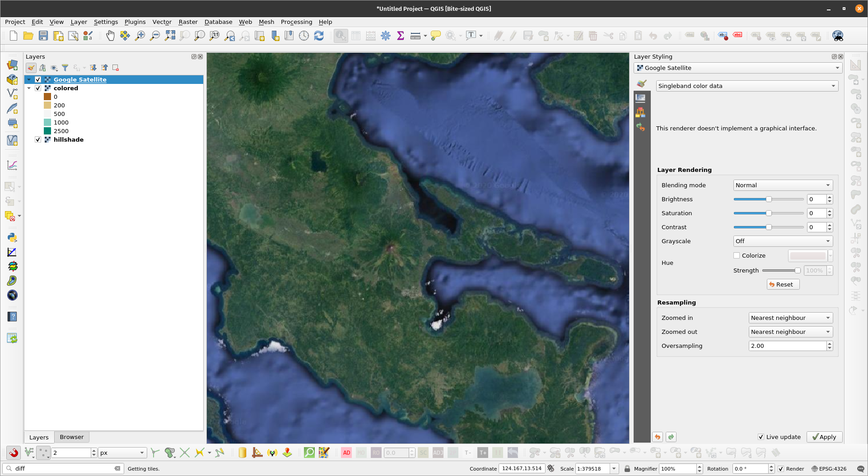Click the Refresh map icon
868x476 pixels.
[319, 36]
